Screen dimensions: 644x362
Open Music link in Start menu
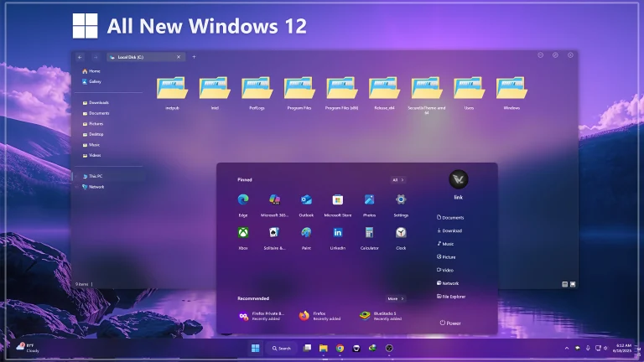tap(445, 244)
